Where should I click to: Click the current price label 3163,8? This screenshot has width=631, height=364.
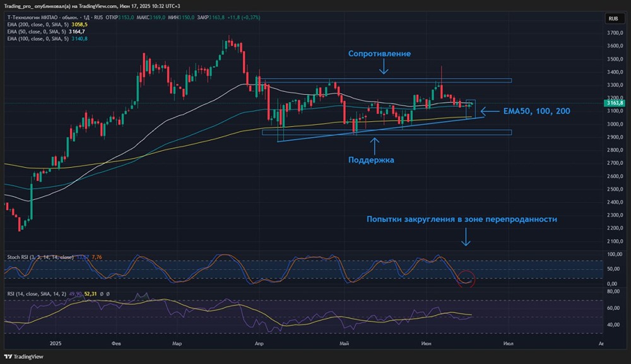[x=615, y=103]
